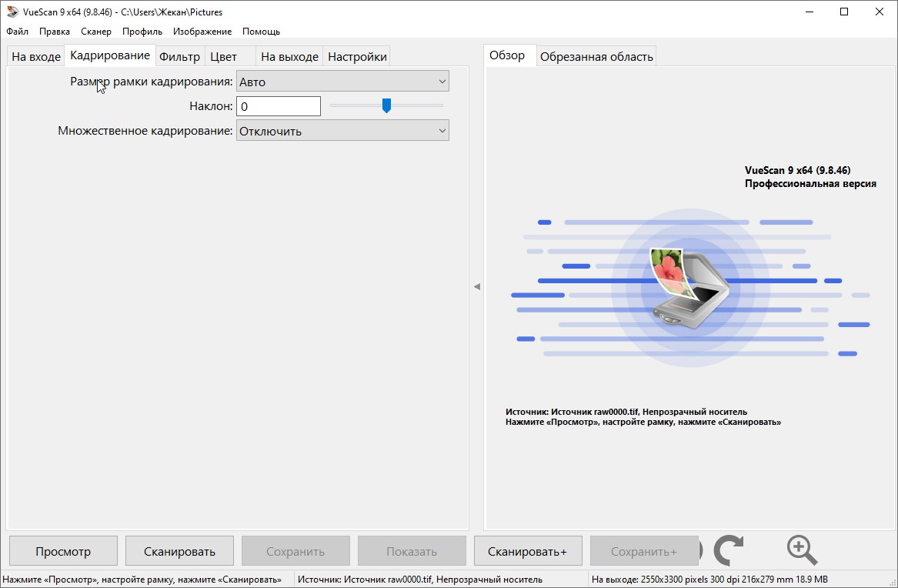The height and width of the screenshot is (588, 898).
Task: Click the status bar hint 'Нажмите «Просмотр»'
Action: click(x=142, y=580)
